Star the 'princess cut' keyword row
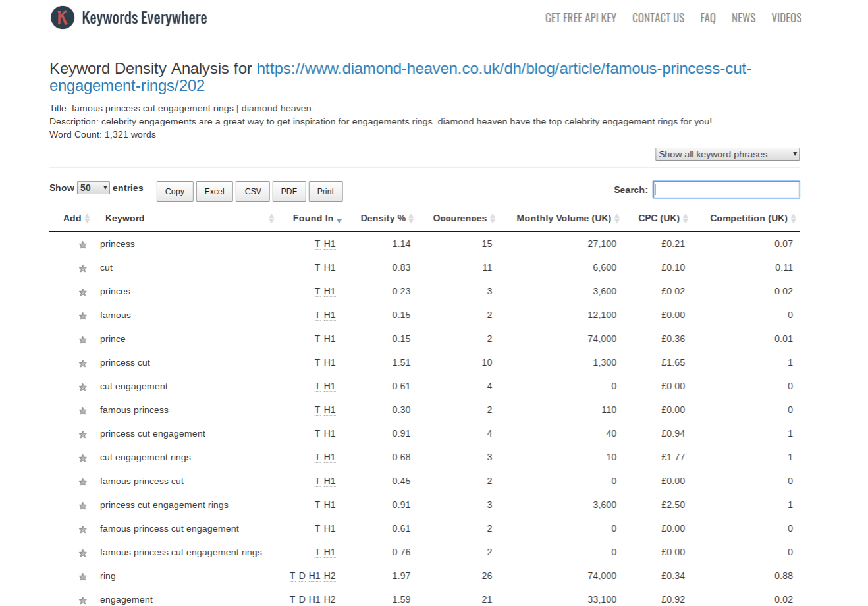 pos(83,364)
